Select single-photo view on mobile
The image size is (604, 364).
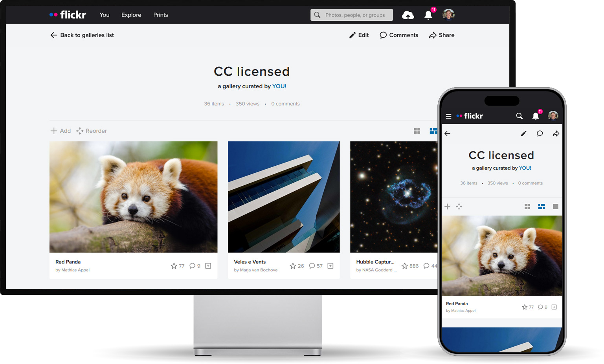(x=556, y=207)
